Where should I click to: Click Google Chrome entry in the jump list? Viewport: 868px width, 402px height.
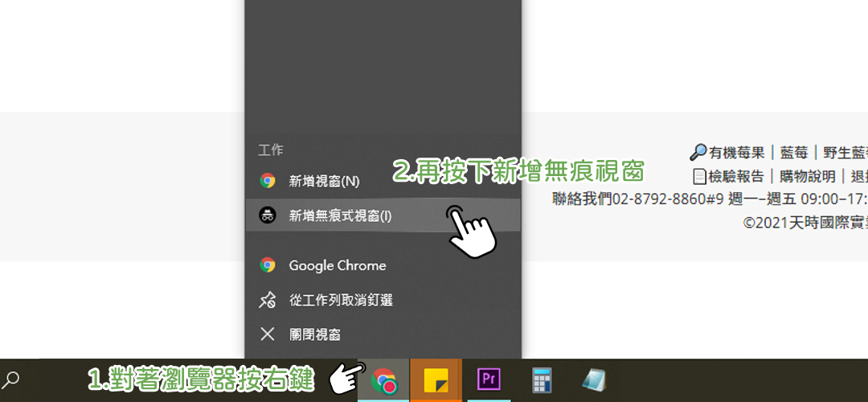pyautogui.click(x=383, y=265)
